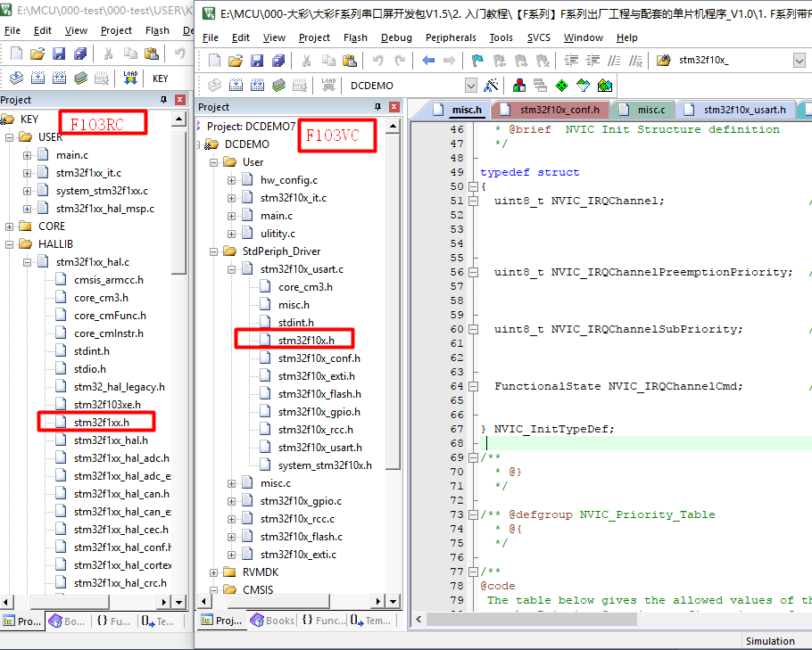
Task: Select stm32f1xx.h in KEY project tree
Action: click(102, 423)
